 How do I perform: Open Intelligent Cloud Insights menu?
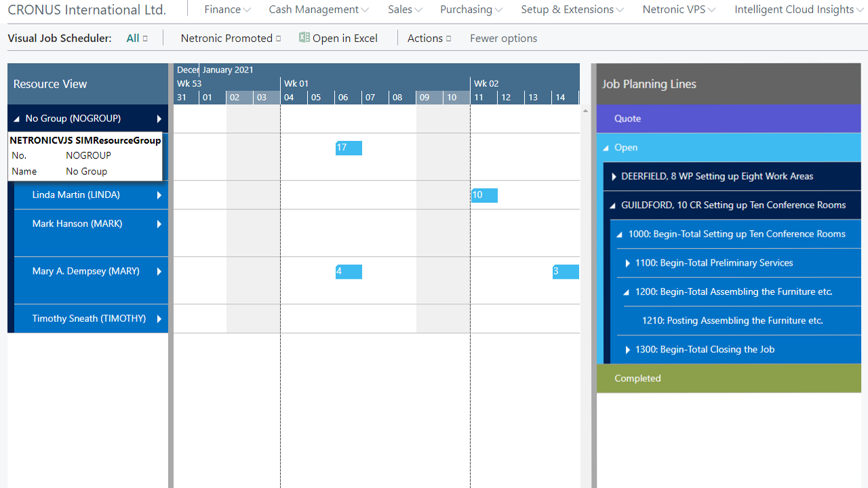tap(799, 9)
